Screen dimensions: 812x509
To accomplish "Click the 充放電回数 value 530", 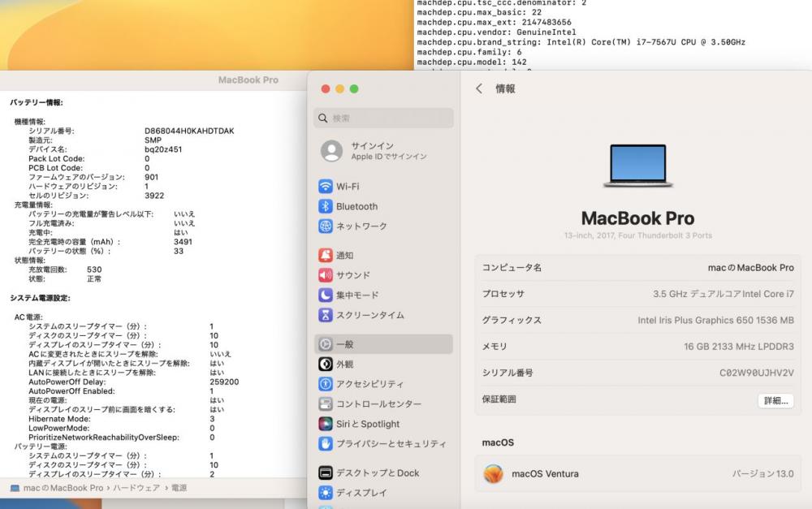I will tap(94, 270).
